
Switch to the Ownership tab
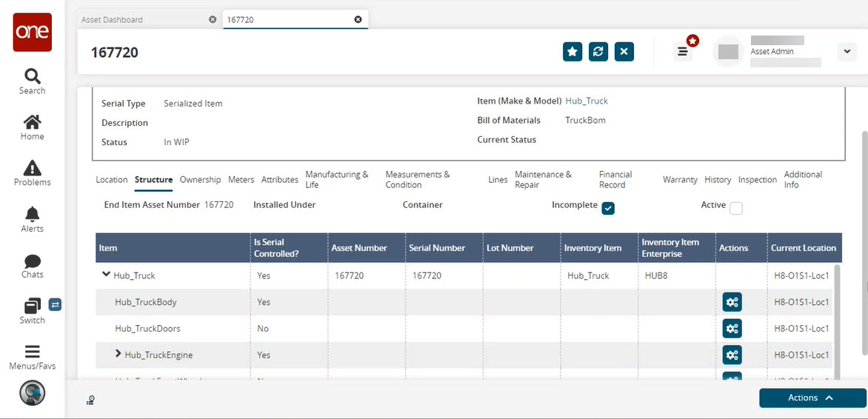tap(200, 180)
